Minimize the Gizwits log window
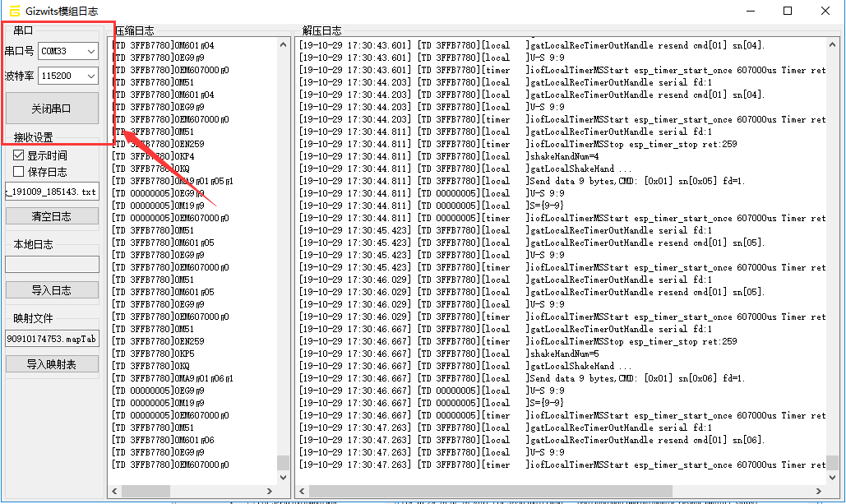The image size is (846, 504). pos(749,11)
